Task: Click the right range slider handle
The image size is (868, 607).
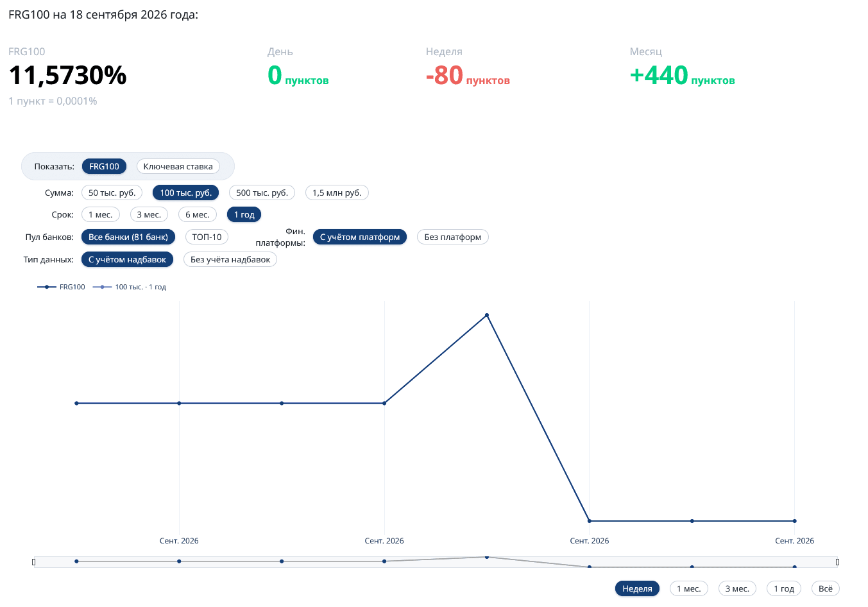Action: (x=837, y=562)
